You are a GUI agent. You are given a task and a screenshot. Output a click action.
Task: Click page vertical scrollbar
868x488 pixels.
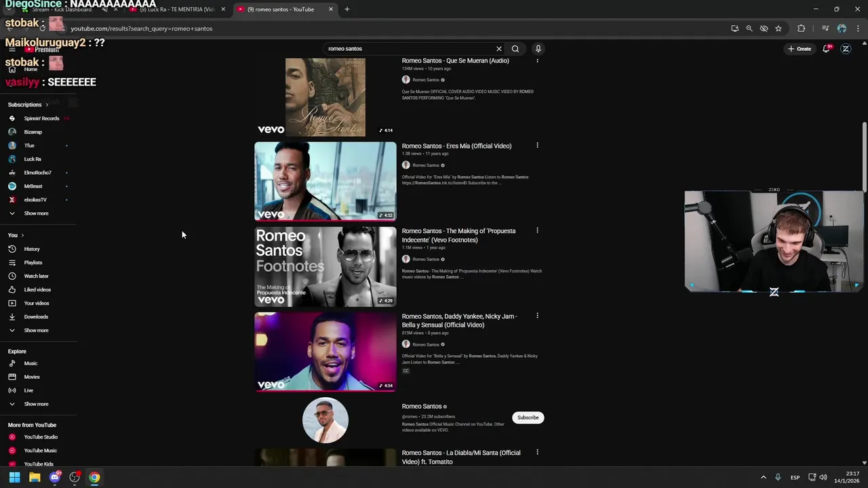tap(865, 157)
